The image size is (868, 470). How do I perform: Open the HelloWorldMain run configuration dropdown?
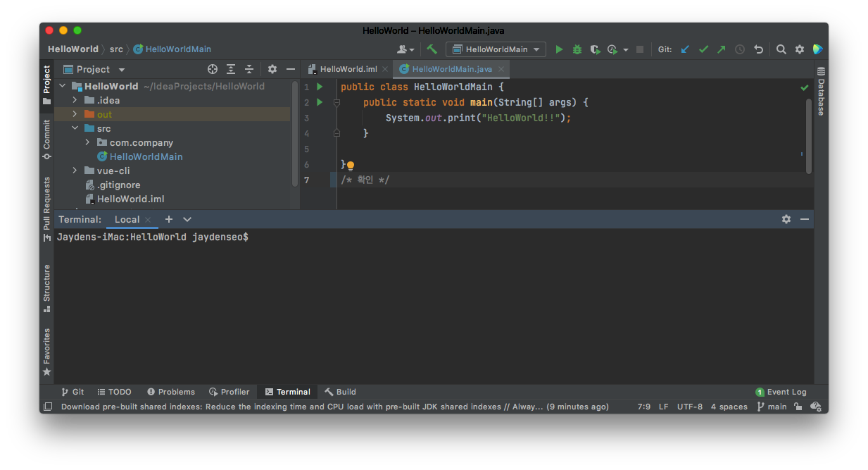click(x=496, y=49)
